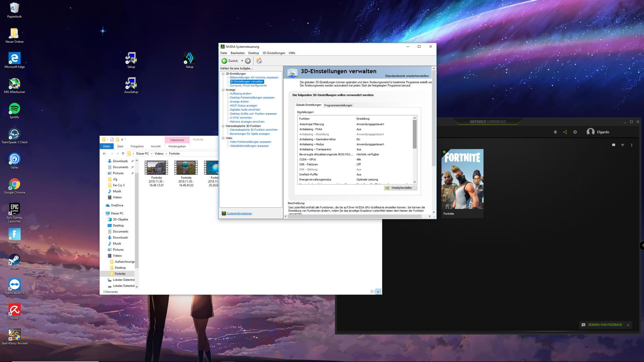This screenshot has width=644, height=362.
Task: Click the green share overlay icon
Action: [x=565, y=132]
